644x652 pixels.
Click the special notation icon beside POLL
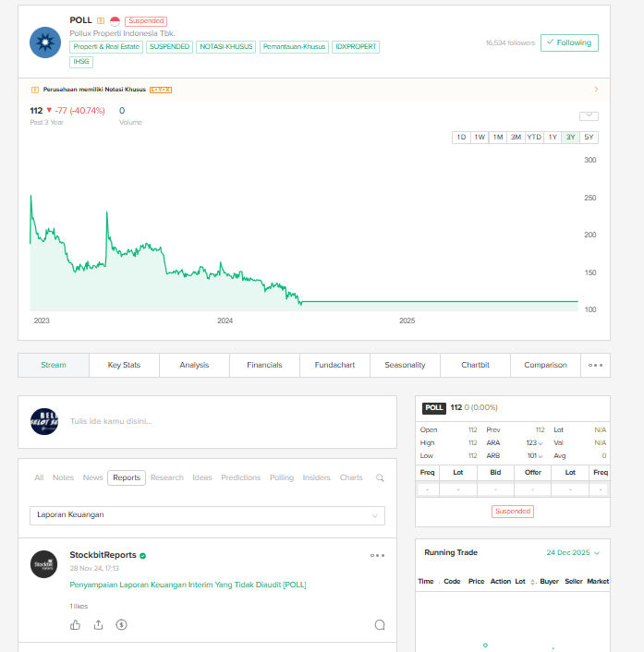coord(101,20)
